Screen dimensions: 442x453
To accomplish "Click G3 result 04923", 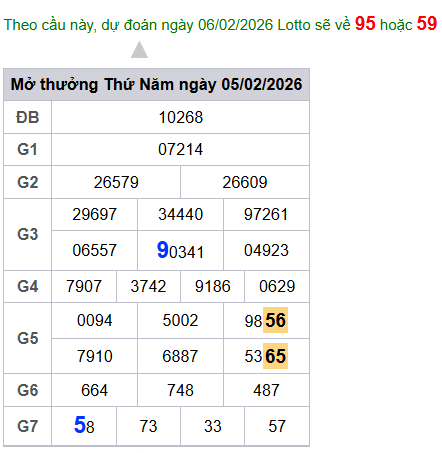I will tap(266, 250).
